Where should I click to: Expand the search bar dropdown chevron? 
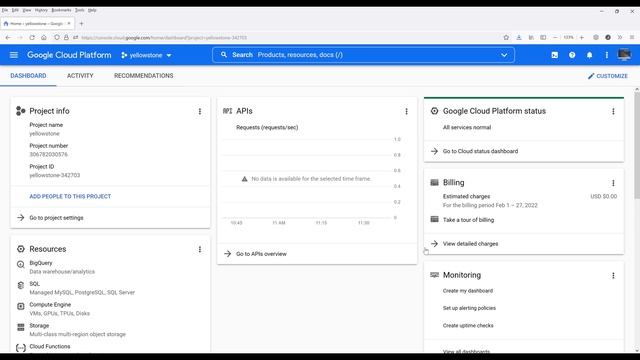click(x=504, y=55)
